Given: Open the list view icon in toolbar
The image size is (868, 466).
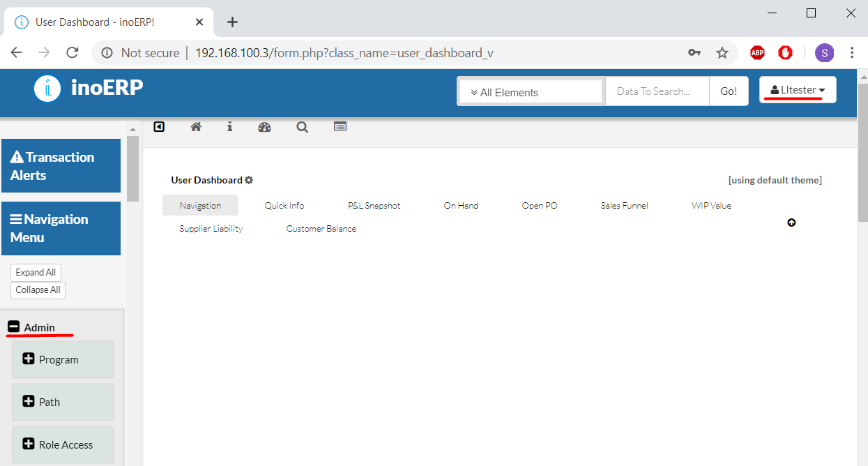Looking at the screenshot, I should pyautogui.click(x=340, y=127).
